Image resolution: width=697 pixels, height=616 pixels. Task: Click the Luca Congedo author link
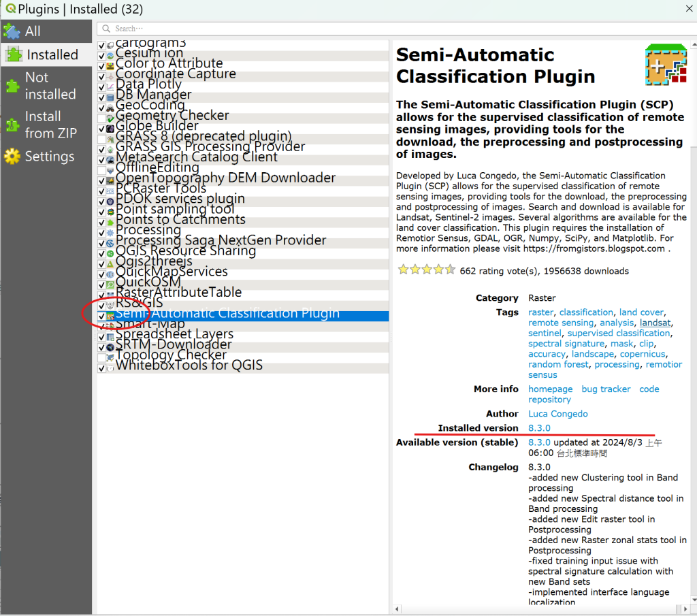557,414
